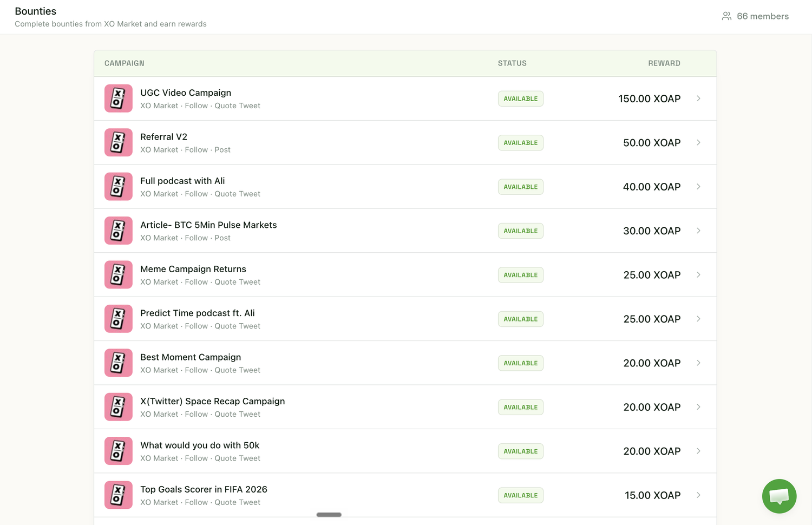Open the Full podcast with Ali title

182,181
